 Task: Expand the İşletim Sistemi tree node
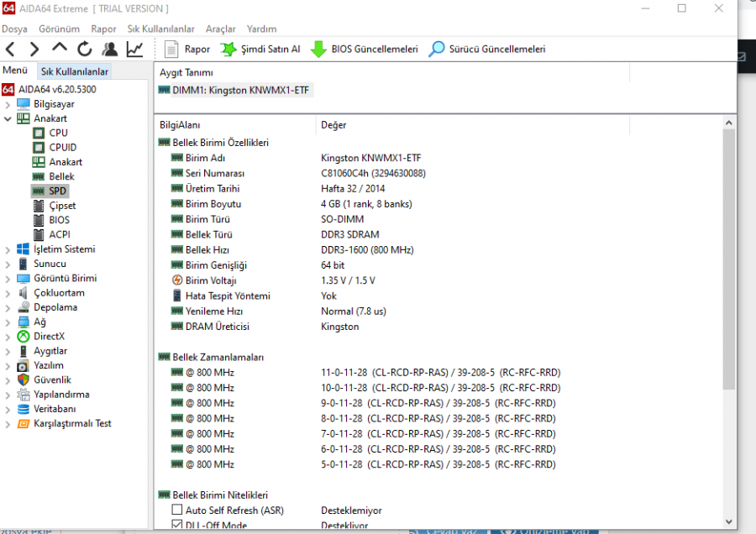click(8, 249)
